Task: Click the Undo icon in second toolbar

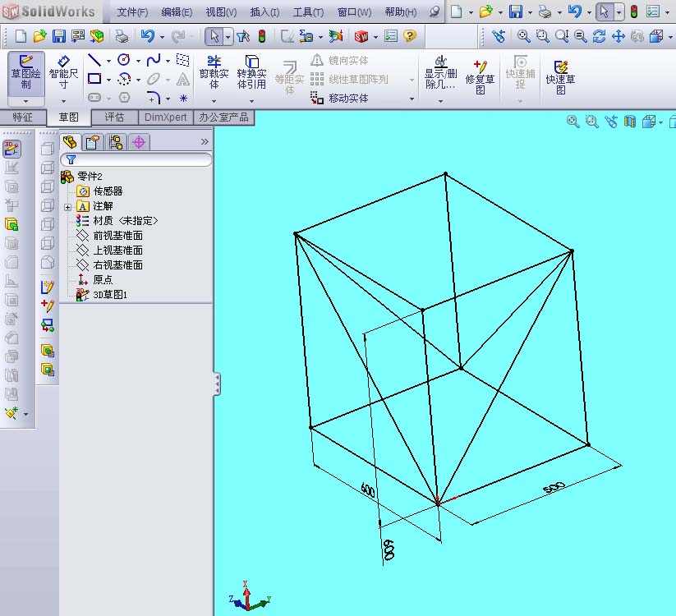Action: click(x=148, y=36)
